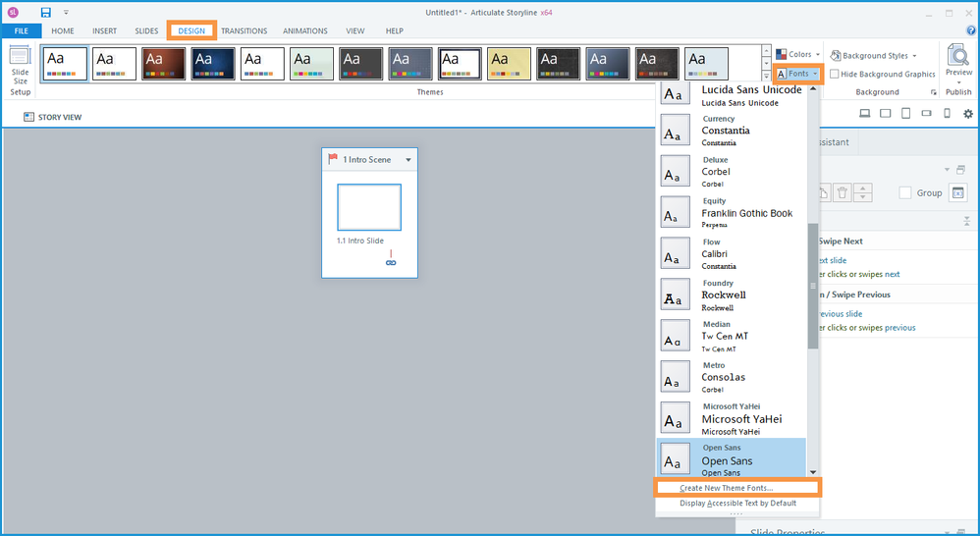Open the 1 Intro Scene dropdown arrow
This screenshot has height=536, width=980.
(x=408, y=160)
